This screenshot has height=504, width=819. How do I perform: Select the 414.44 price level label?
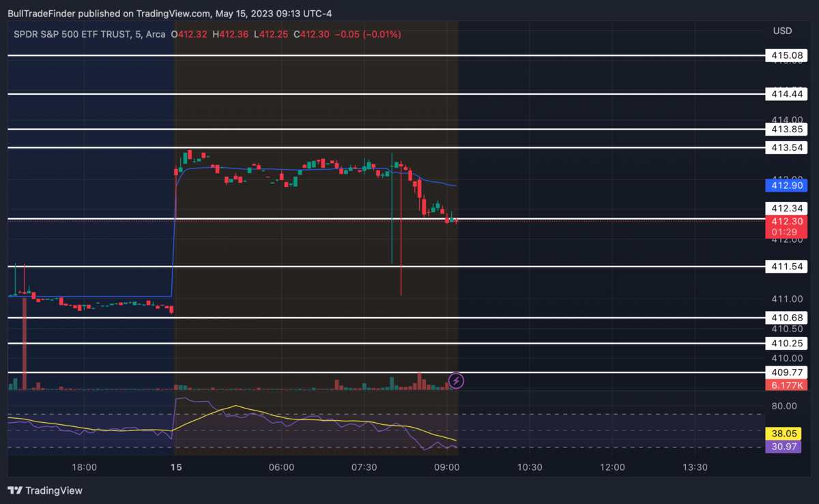pos(786,94)
